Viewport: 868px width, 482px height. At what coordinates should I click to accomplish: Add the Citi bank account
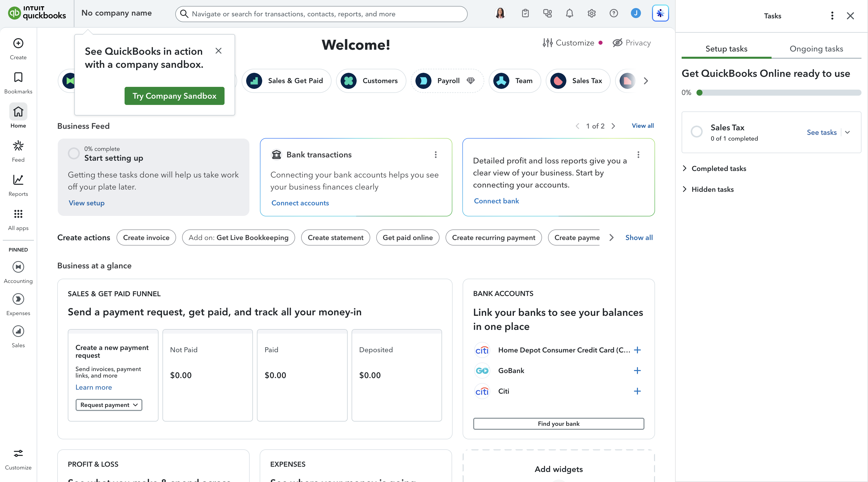click(637, 391)
